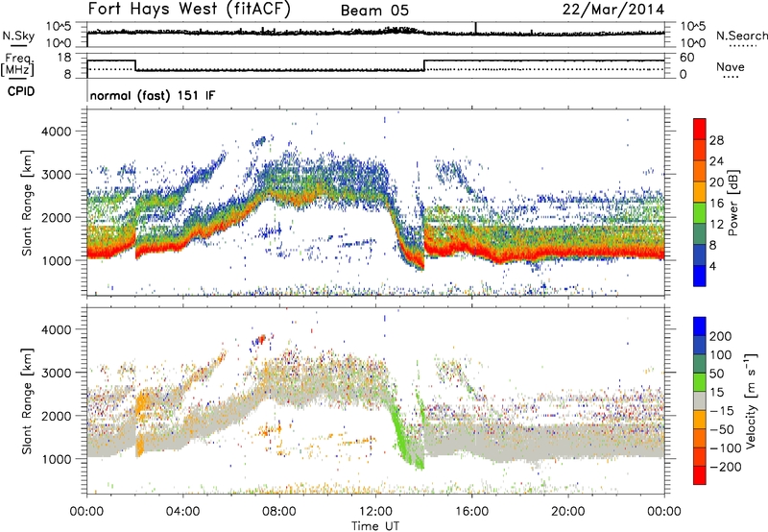Click the 'Beam 05' label
This screenshot has height=532, width=768.
click(374, 11)
